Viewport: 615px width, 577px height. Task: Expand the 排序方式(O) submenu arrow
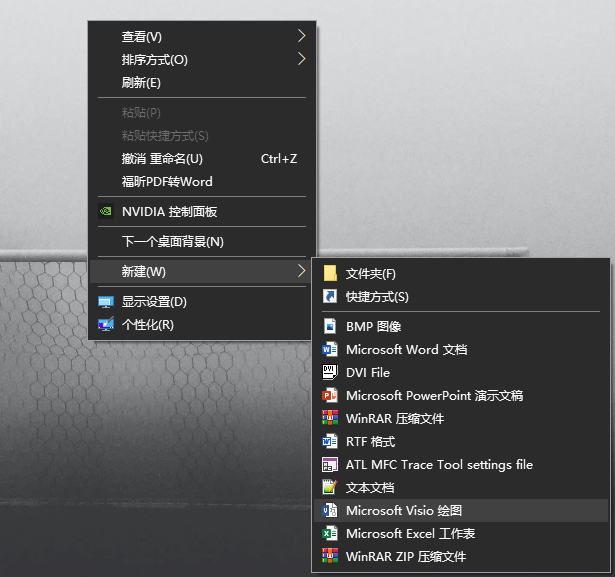pyautogui.click(x=301, y=59)
